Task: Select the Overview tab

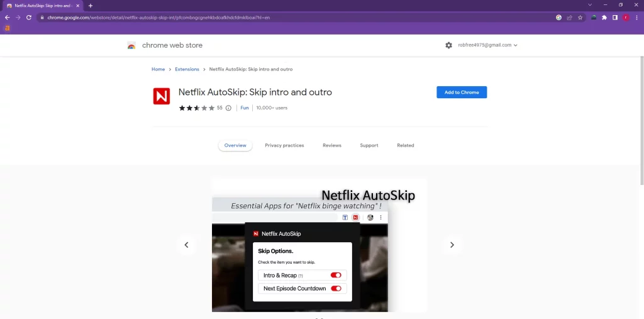Action: click(x=235, y=145)
